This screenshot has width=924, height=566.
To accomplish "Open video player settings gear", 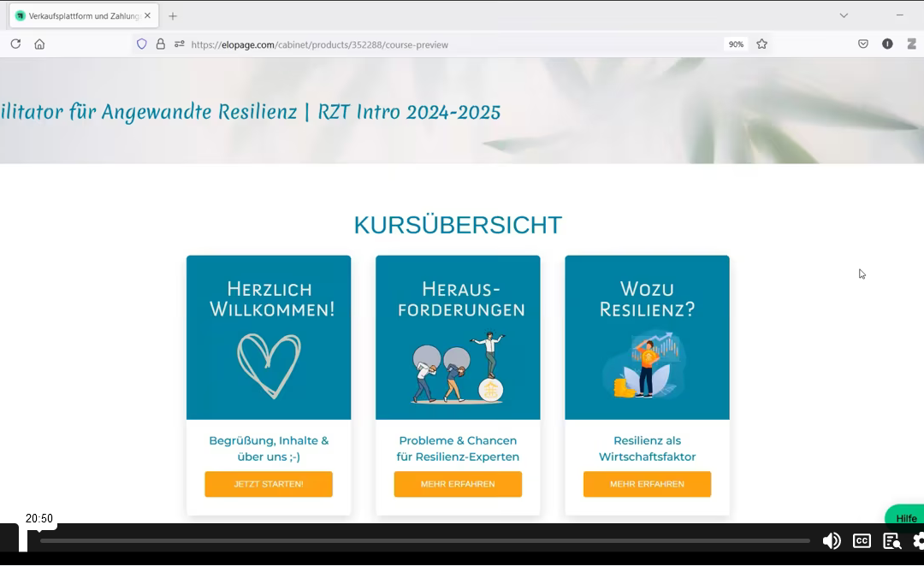I will coord(918,540).
